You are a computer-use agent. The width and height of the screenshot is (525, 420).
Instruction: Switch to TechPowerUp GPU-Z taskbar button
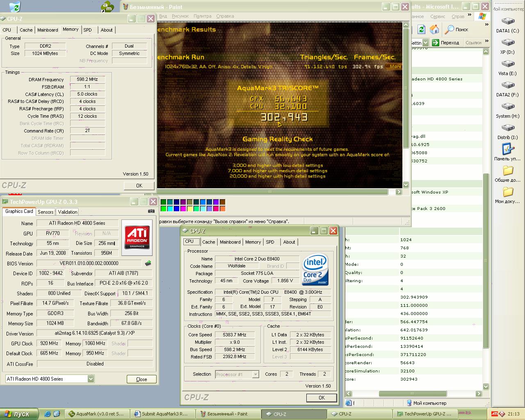[x=425, y=414]
